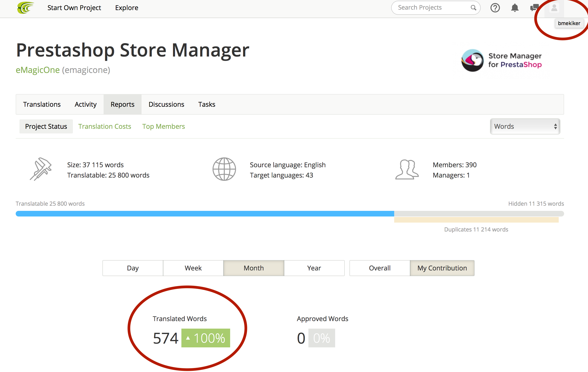Switch to Overall statistics
Image resolution: width=588 pixels, height=372 pixels.
point(380,268)
